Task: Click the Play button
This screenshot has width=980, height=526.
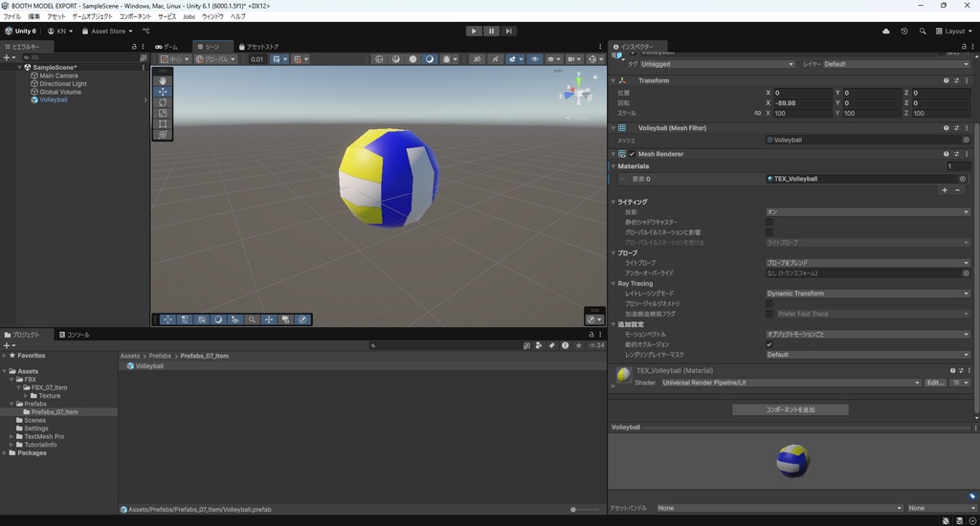Action: [474, 31]
